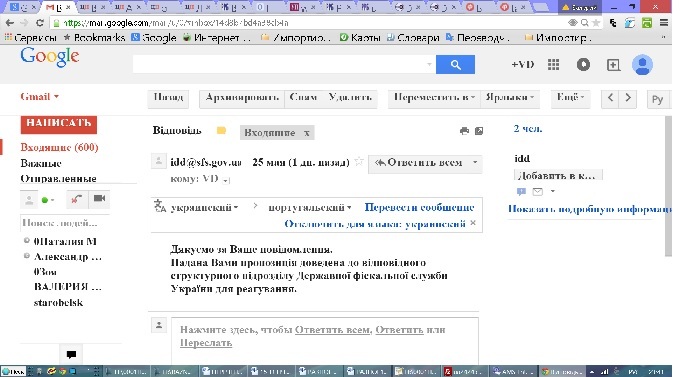Print the message with printer icon
Image resolution: width=681 pixels, height=377 pixels.
coord(464,131)
